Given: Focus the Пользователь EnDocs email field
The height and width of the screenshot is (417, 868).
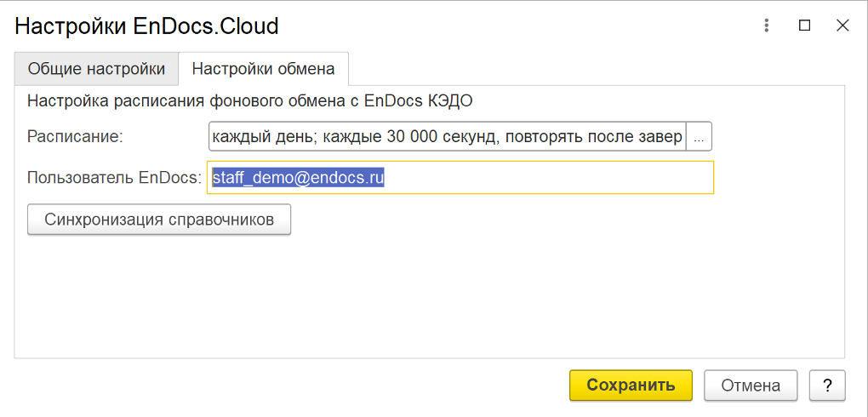Looking at the screenshot, I should 460,178.
